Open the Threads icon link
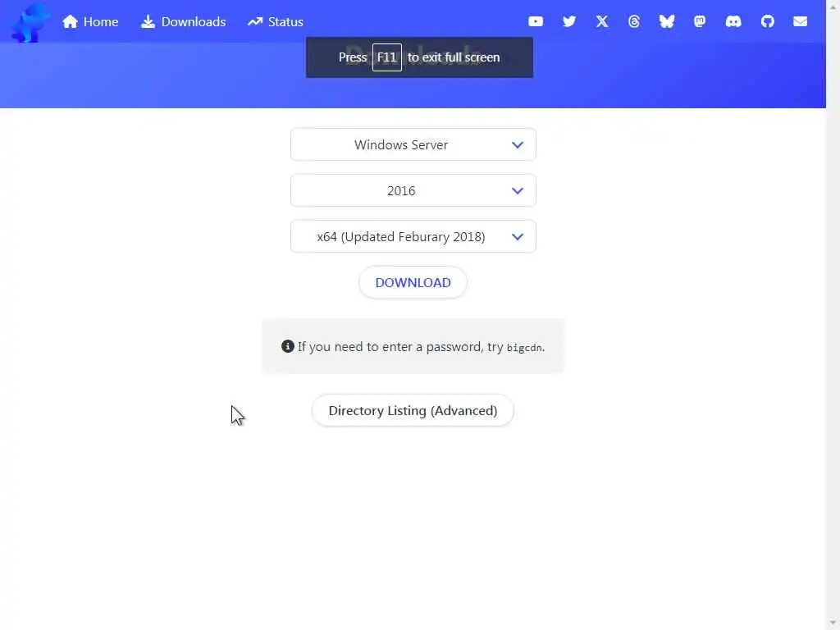 (x=634, y=21)
